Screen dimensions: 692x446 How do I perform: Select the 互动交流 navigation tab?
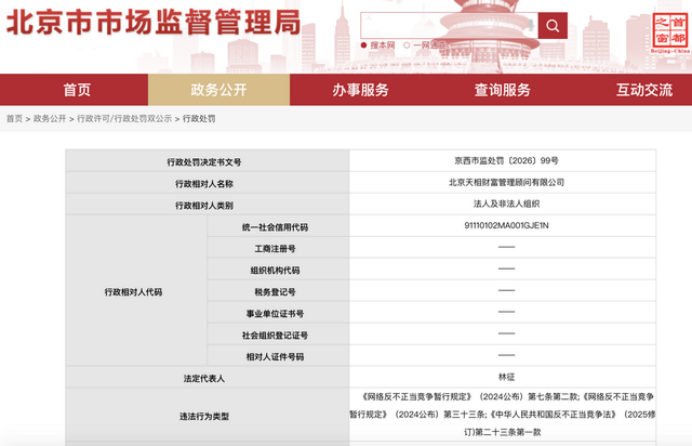(x=644, y=90)
